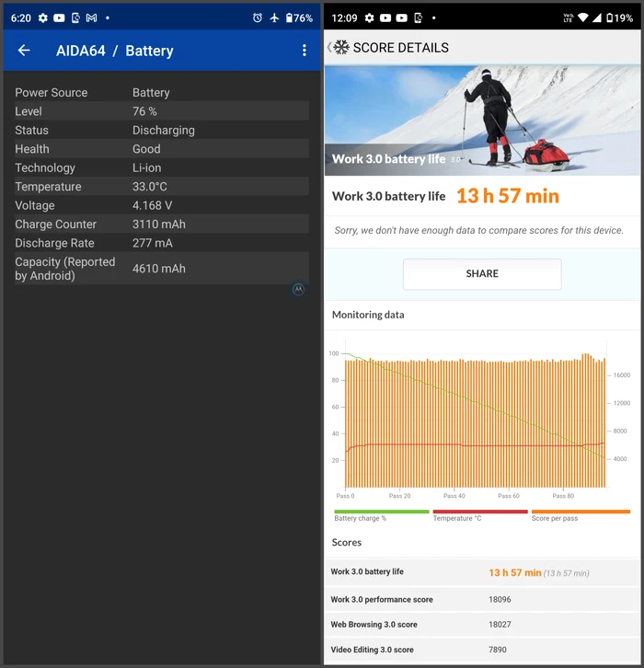Viewport: 644px width, 668px height.
Task: Tap the Wi-Fi signal icon in status bar
Action: [x=583, y=17]
